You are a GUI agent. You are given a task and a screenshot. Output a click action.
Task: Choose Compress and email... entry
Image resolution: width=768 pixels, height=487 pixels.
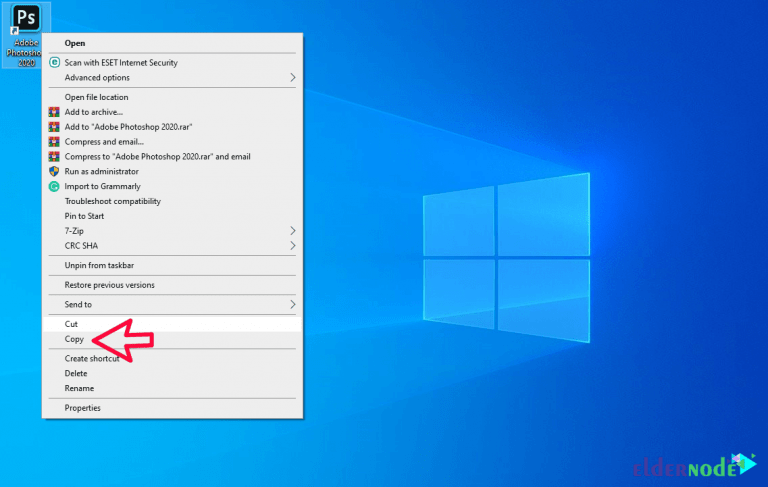[x=172, y=142]
